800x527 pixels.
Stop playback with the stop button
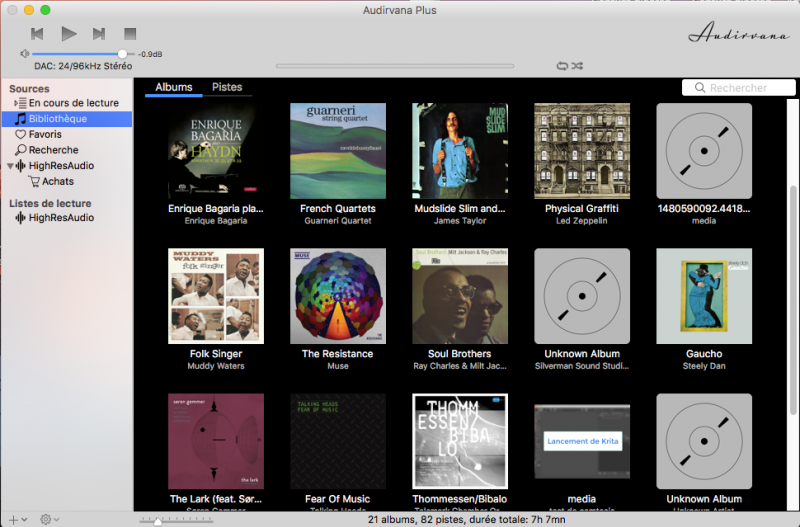130,34
